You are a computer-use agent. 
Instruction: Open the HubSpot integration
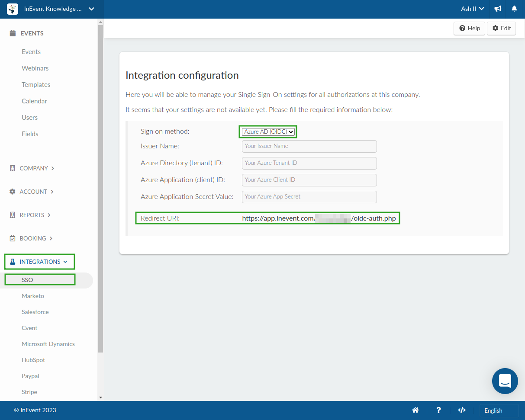(x=33, y=360)
